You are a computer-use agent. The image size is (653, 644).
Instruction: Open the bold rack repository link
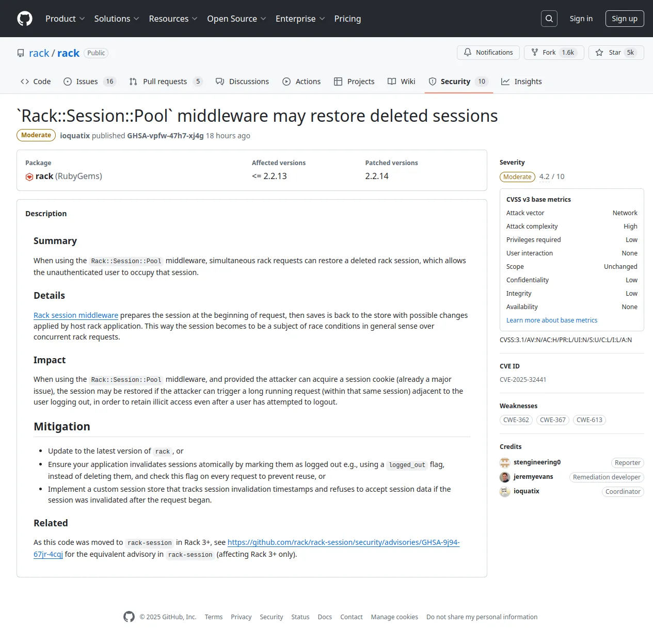68,53
